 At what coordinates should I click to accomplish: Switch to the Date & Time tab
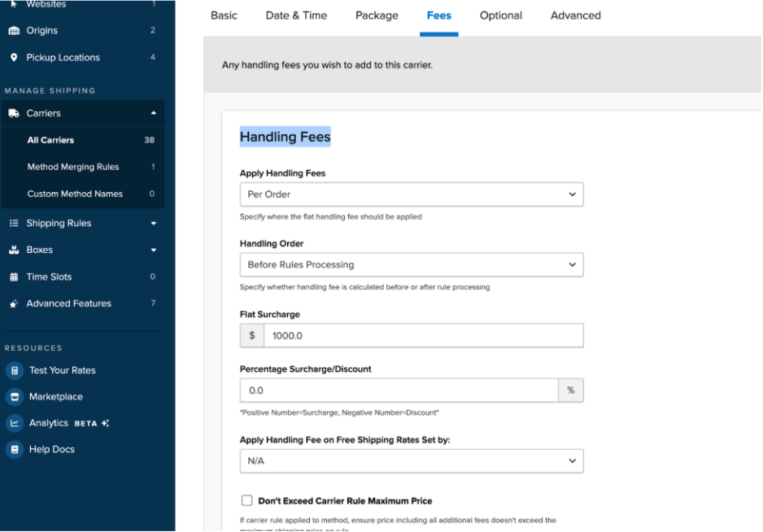click(296, 15)
